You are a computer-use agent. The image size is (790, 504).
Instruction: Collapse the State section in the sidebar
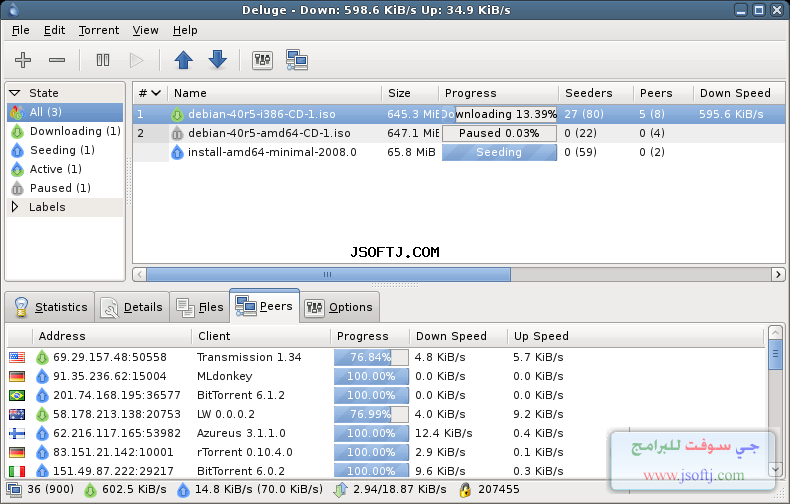point(15,93)
